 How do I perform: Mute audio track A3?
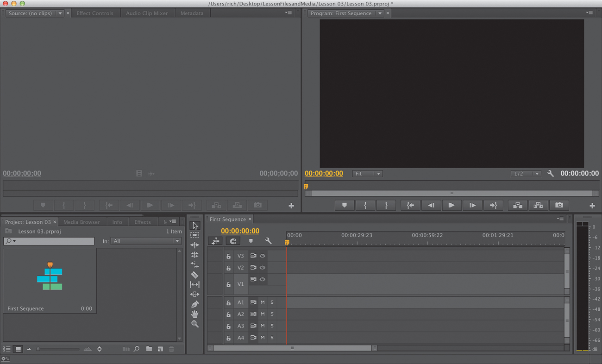(263, 326)
